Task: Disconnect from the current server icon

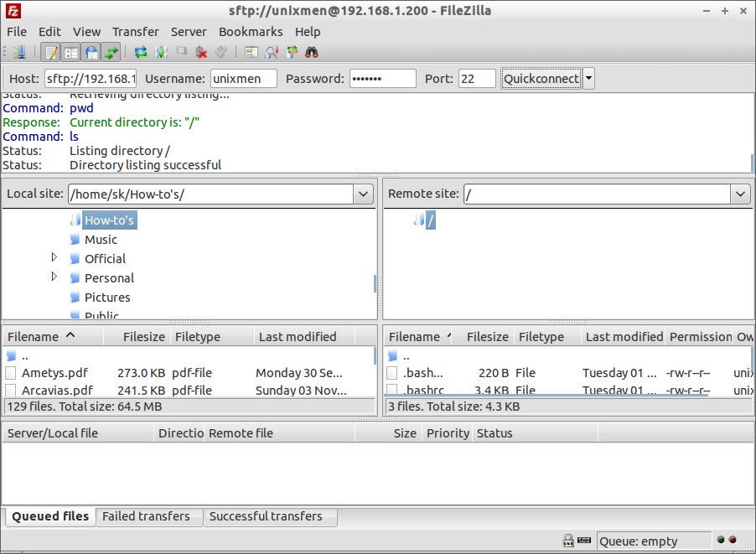Action: pos(201,52)
